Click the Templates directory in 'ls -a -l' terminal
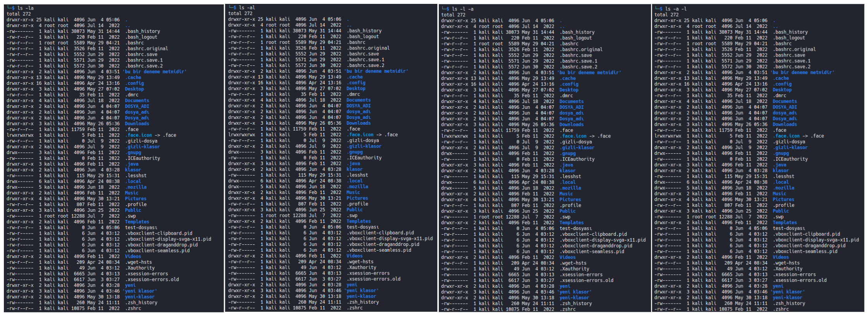Screen dimensions: 868x316 [785, 223]
